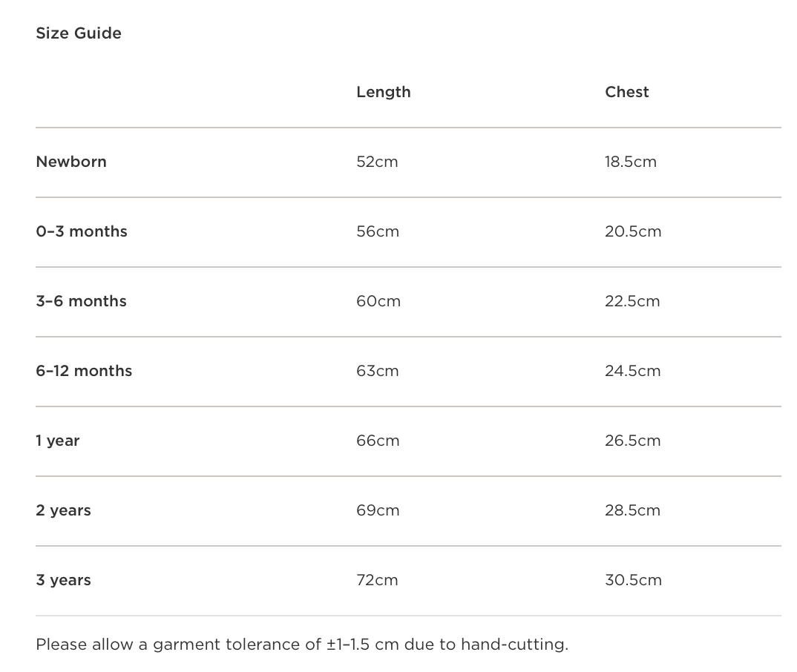The width and height of the screenshot is (797, 672).
Task: Select the 28.5cm chest value
Action: click(x=632, y=510)
